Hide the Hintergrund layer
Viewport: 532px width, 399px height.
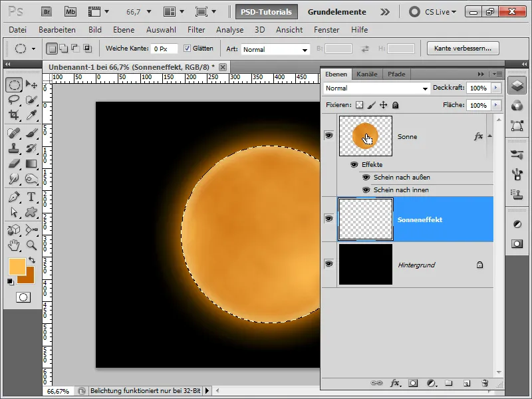(x=329, y=263)
